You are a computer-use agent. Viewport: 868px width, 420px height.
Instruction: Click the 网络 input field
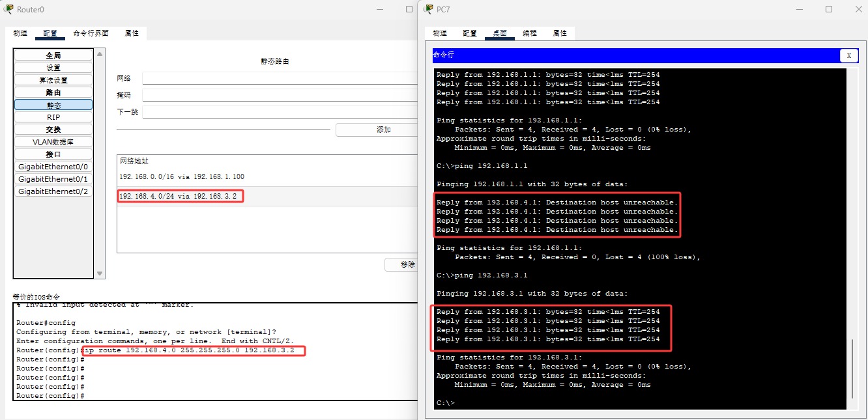280,78
